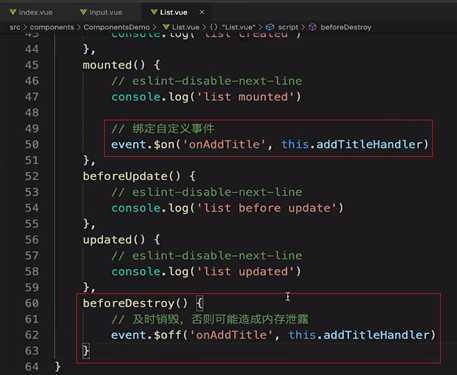The height and width of the screenshot is (375, 457).
Task: Click the eslint-disable-next-line comment on line 53
Action: pos(207,192)
